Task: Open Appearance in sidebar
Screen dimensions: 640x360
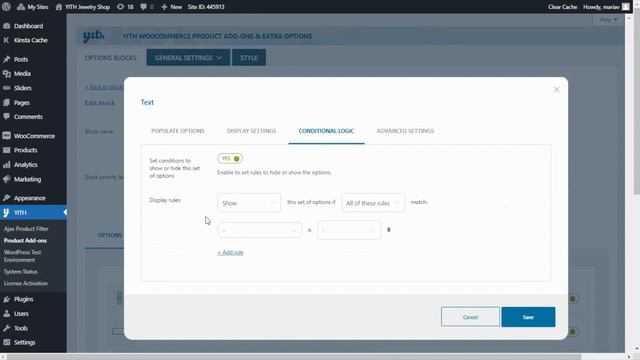Action: 29,198
